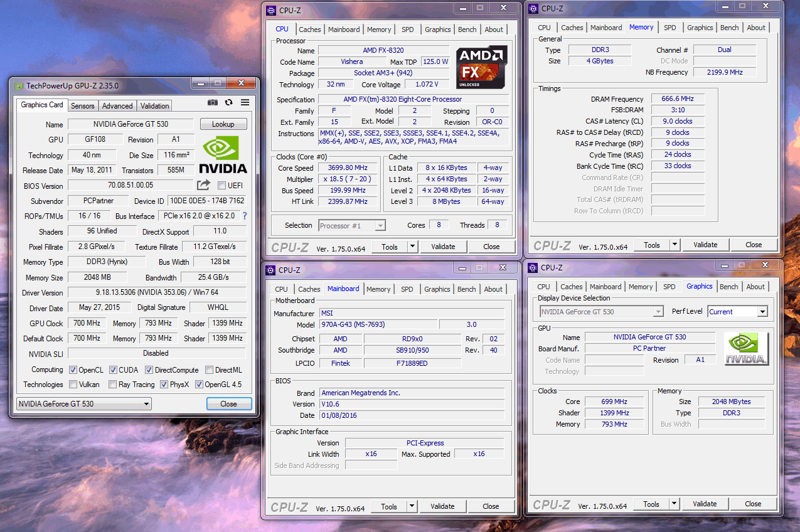Open Validation tab in GPU-Z
Screen dimensions: 800x532
[x=155, y=106]
